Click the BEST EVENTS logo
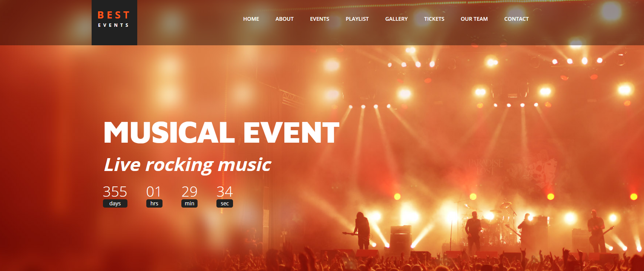Screen dimensions: 644x271 click(114, 23)
